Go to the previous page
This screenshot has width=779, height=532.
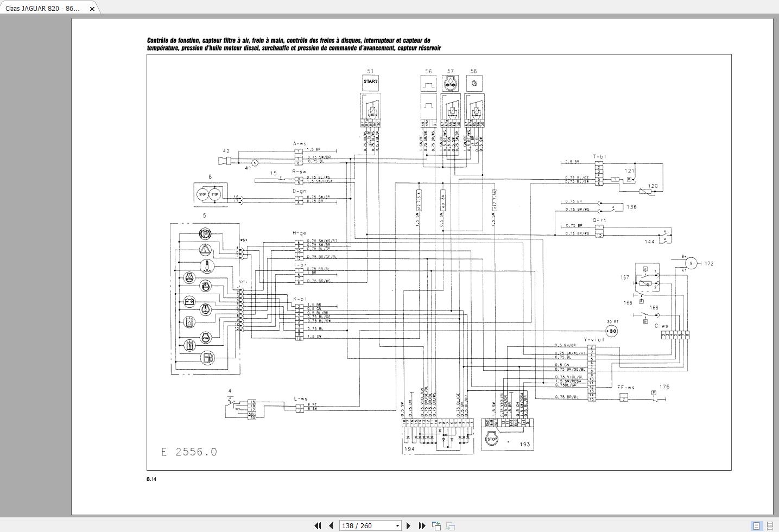pyautogui.click(x=331, y=525)
